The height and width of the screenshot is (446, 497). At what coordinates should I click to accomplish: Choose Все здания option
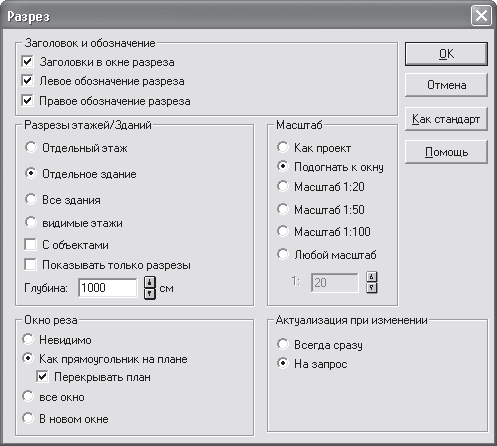(x=31, y=199)
